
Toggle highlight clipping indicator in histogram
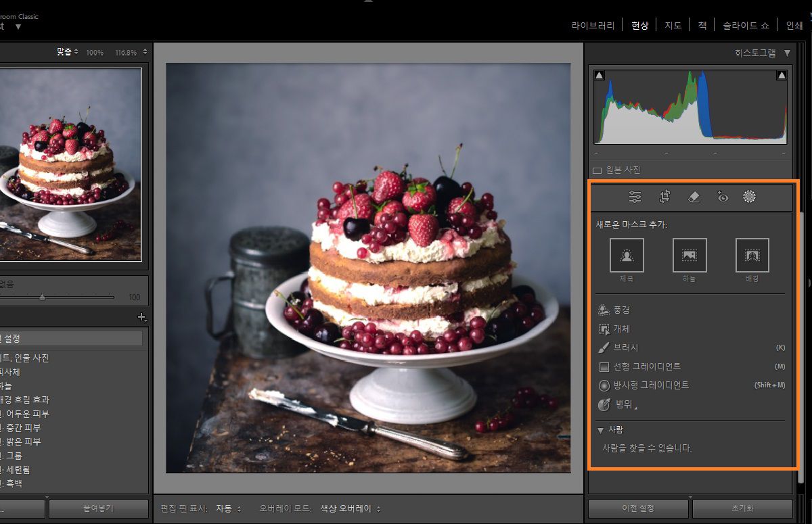pyautogui.click(x=782, y=76)
